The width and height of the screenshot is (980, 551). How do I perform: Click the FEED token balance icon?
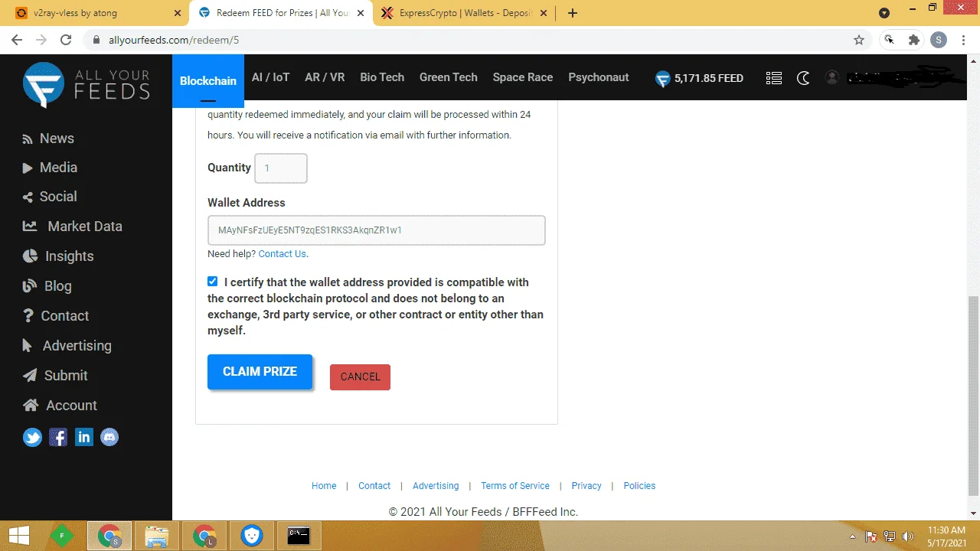pos(663,78)
